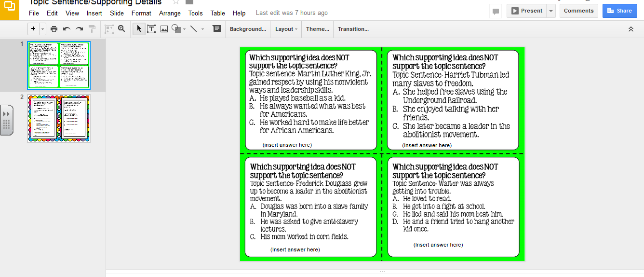Image resolution: width=644 pixels, height=277 pixels.
Task: Open the Layout dropdown
Action: pos(286,29)
